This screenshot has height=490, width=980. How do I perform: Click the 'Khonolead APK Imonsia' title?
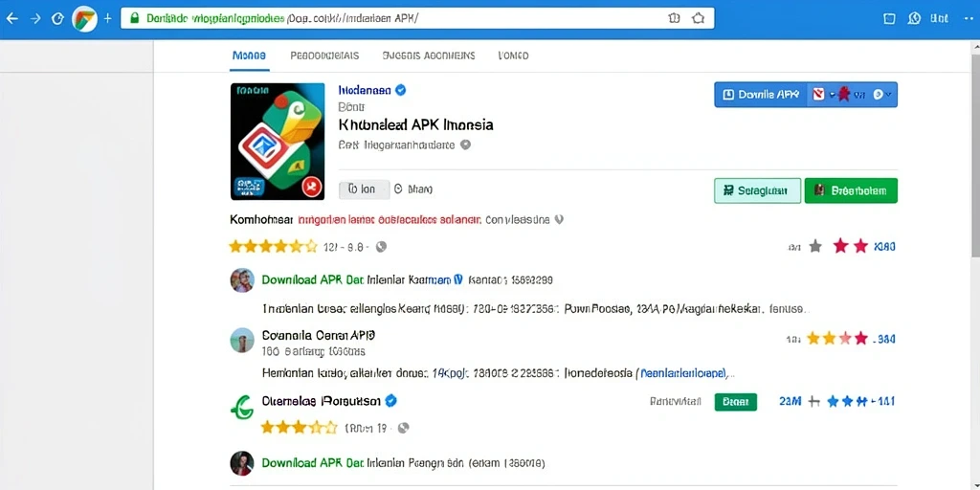pos(415,124)
